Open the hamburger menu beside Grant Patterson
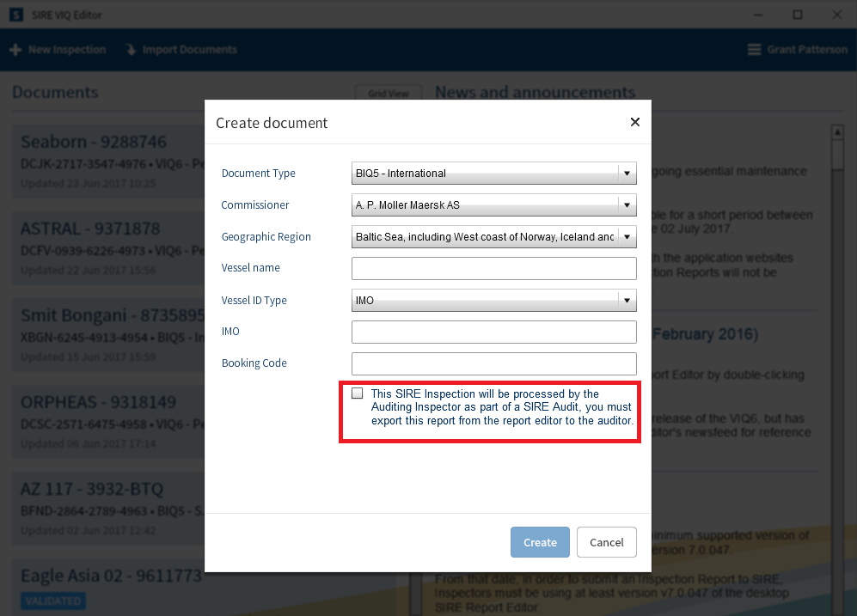857x616 pixels. tap(754, 50)
